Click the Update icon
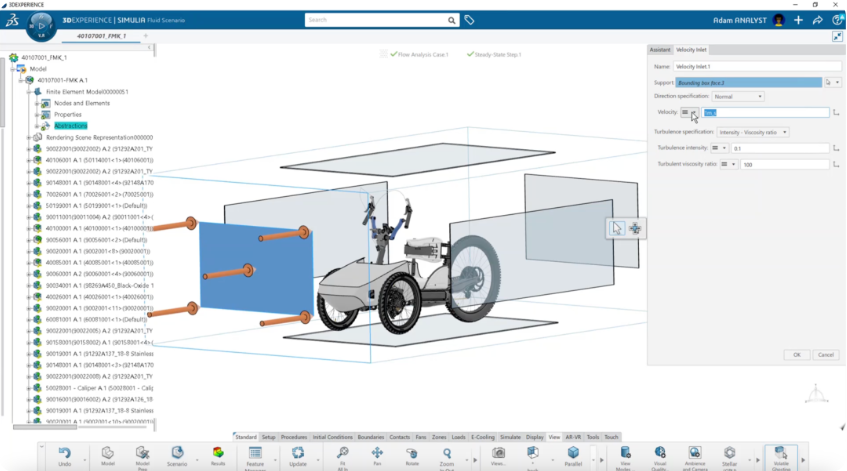Image resolution: width=847 pixels, height=471 pixels. point(298,453)
